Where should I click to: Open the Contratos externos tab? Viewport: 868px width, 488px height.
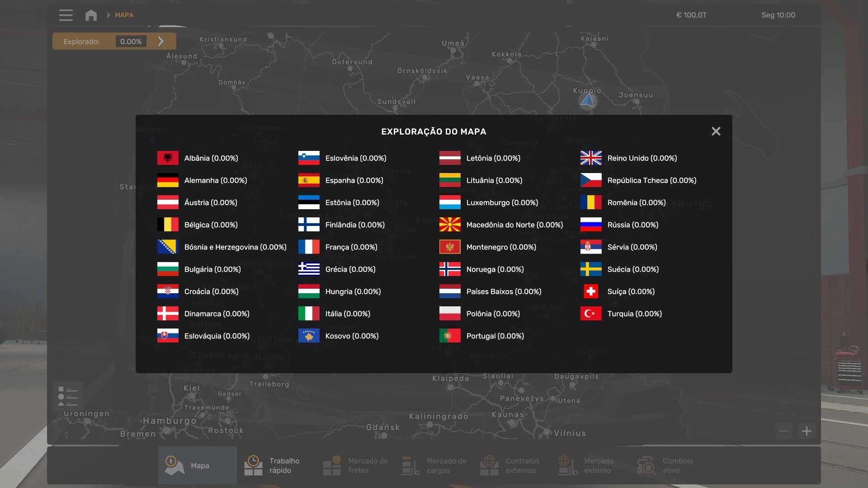512,465
